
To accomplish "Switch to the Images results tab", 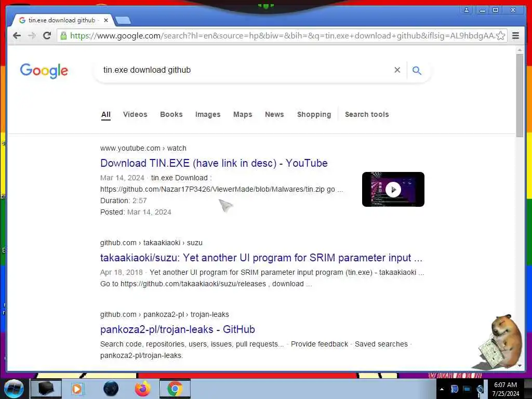I will point(208,114).
